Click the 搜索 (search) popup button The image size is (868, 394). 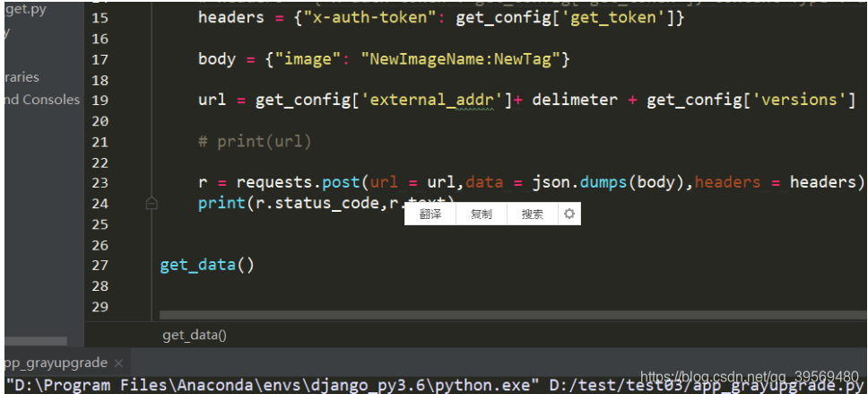click(532, 214)
